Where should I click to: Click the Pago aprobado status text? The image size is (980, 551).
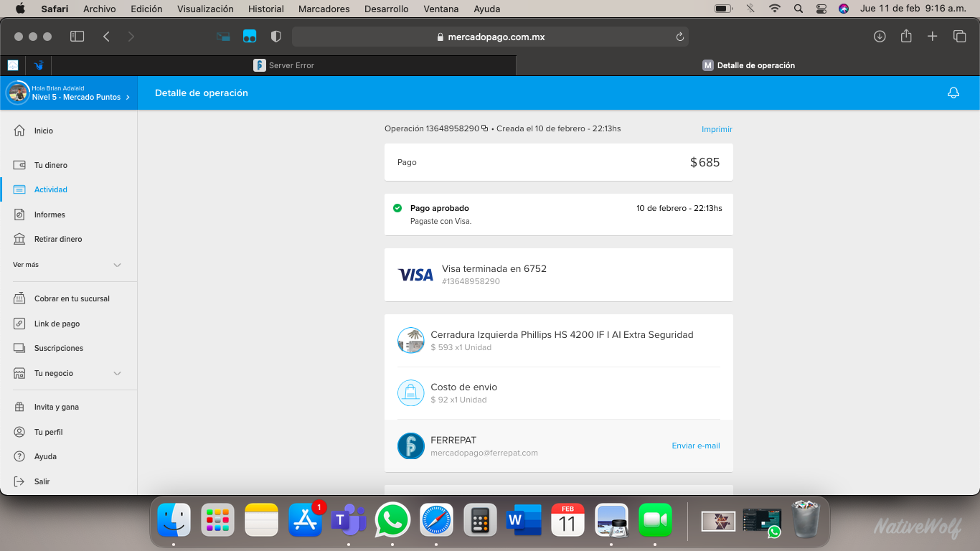click(x=440, y=208)
